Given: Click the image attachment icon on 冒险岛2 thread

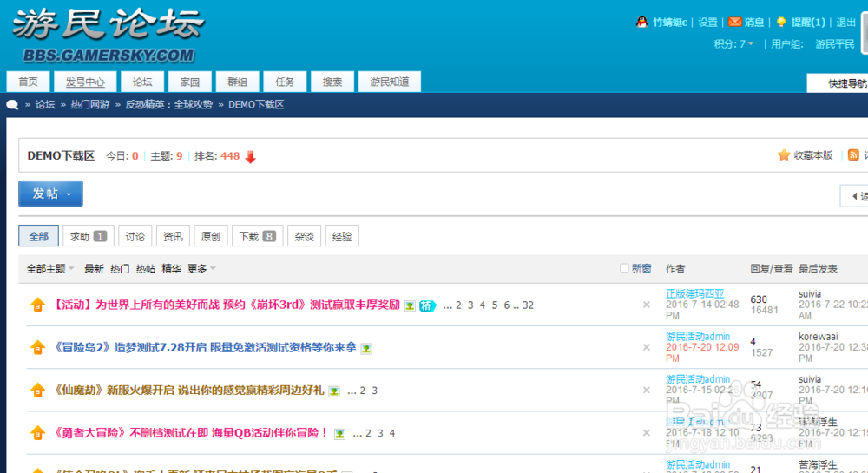Looking at the screenshot, I should click(366, 349).
